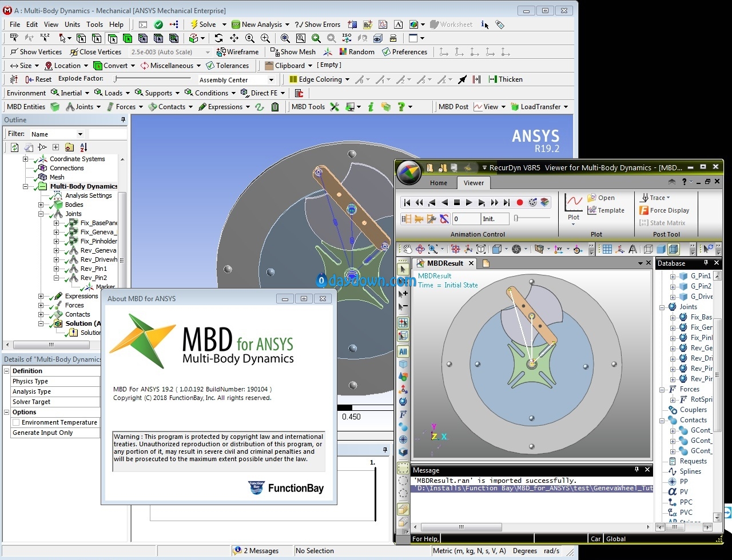Click the frame number input field showing 0
Screen dimensions: 732x560
[466, 219]
